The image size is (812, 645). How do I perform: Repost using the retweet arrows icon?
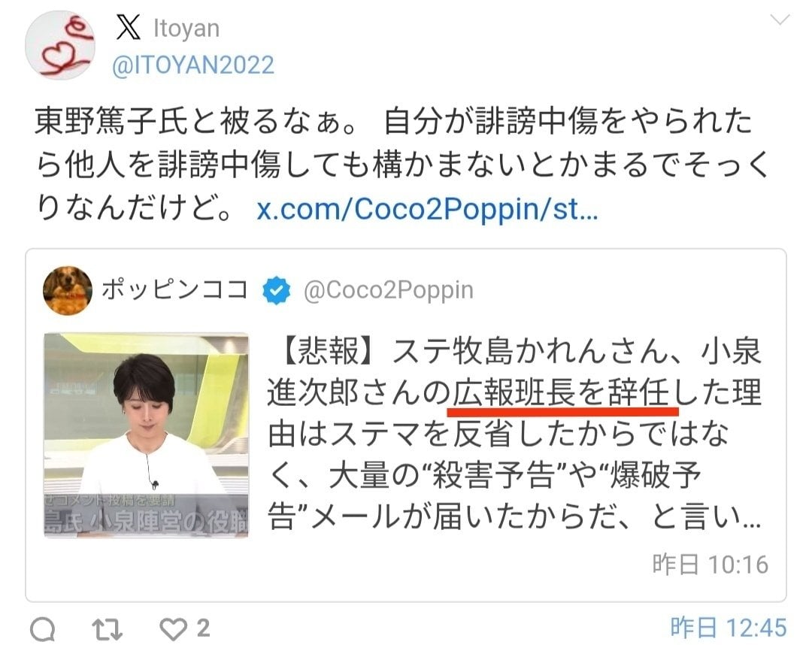(x=108, y=629)
